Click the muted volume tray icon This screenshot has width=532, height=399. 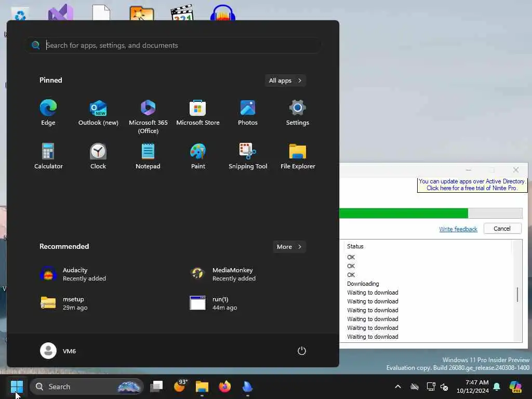point(444,387)
